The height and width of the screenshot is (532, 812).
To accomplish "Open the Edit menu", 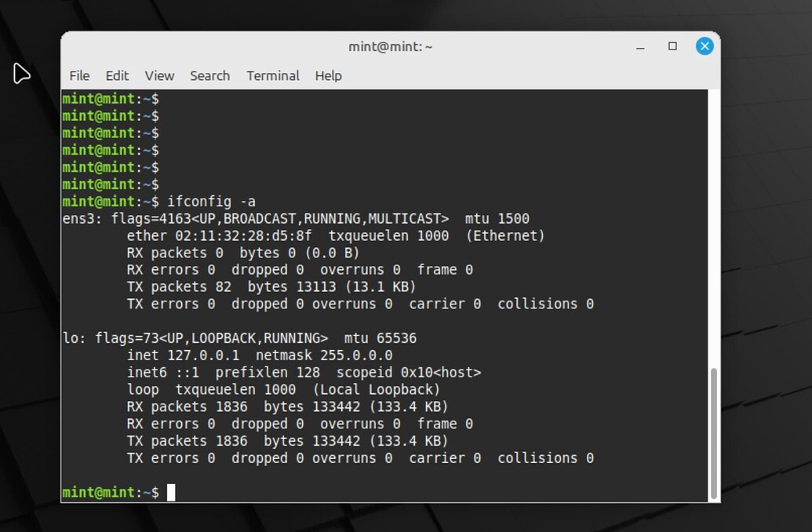I will pos(117,75).
